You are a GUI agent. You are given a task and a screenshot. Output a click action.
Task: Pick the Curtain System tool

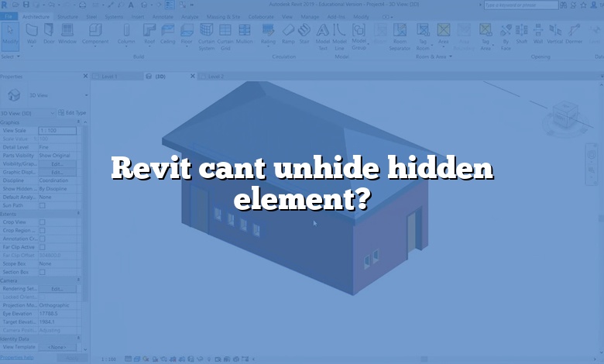point(207,37)
